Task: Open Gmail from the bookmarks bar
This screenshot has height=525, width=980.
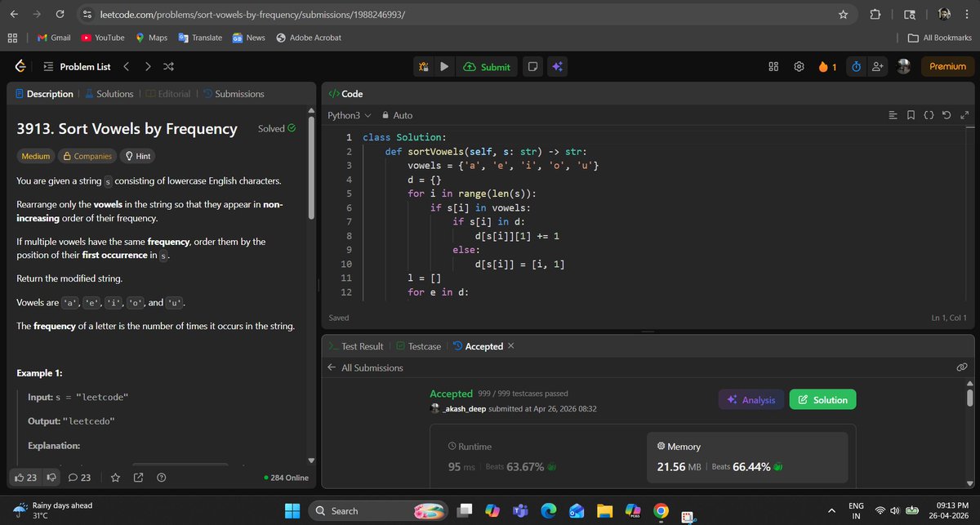Action: (x=53, y=37)
